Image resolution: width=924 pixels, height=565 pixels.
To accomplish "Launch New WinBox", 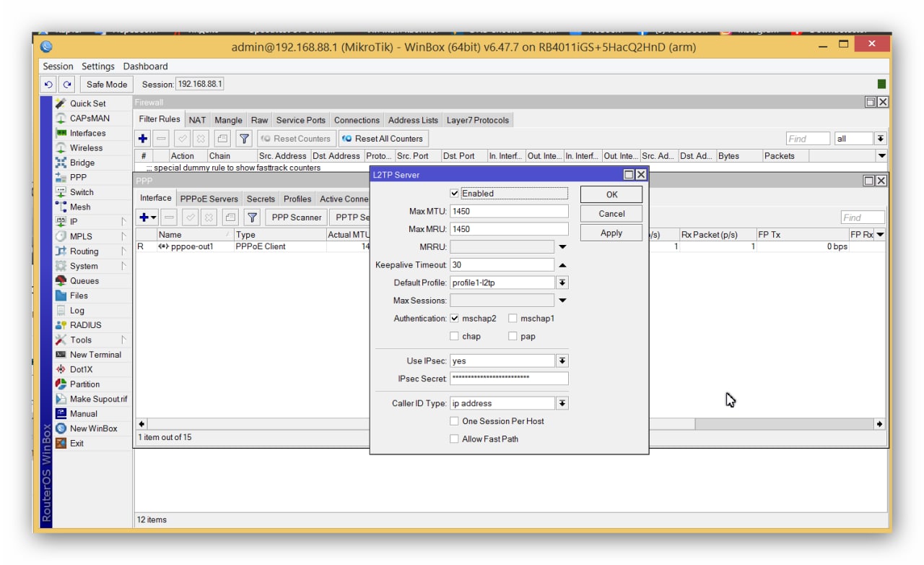I will tap(93, 428).
